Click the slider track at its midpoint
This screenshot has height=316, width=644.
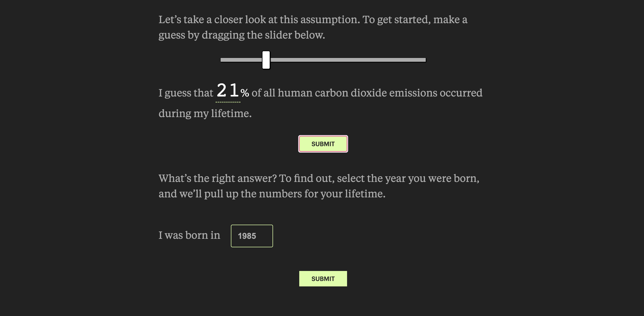[x=323, y=60]
